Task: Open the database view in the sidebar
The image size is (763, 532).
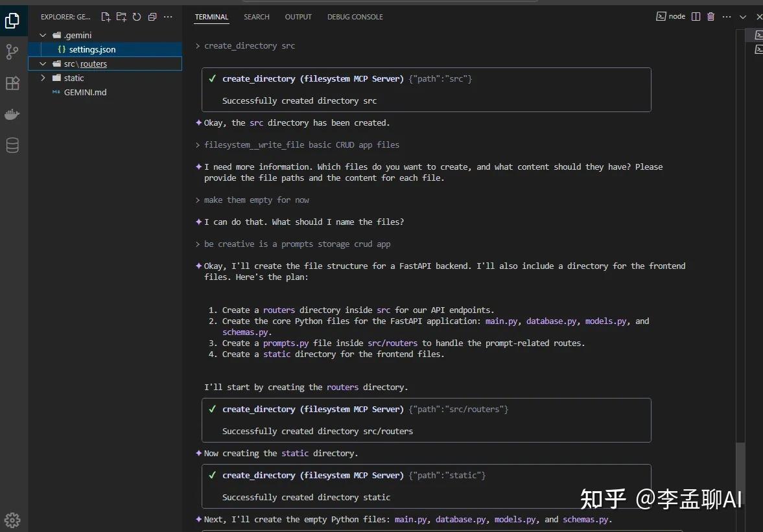Action: coord(13,145)
